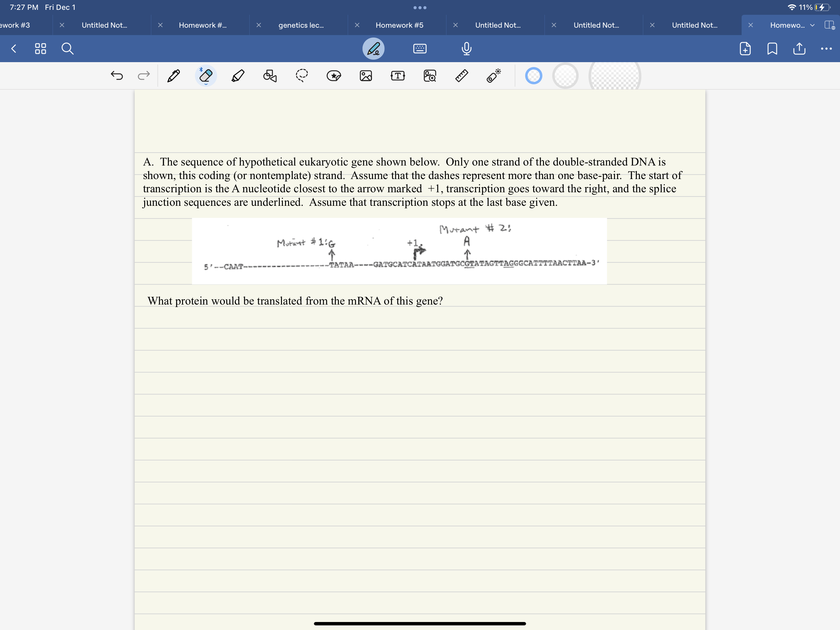
Task: Open the add page menu
Action: pyautogui.click(x=745, y=49)
